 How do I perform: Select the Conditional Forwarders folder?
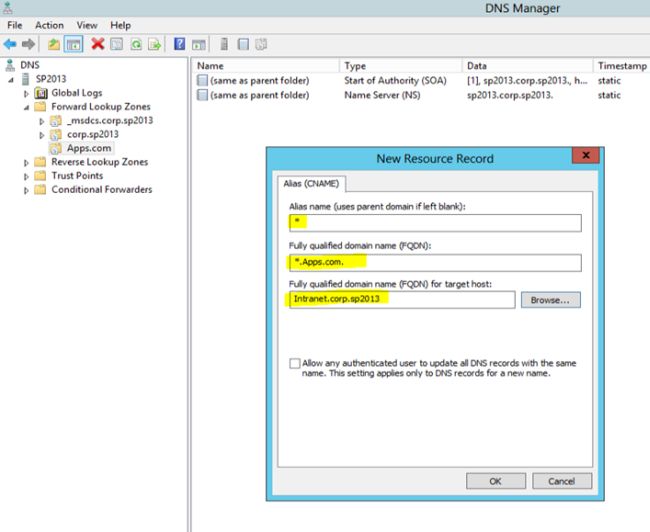[x=102, y=189]
